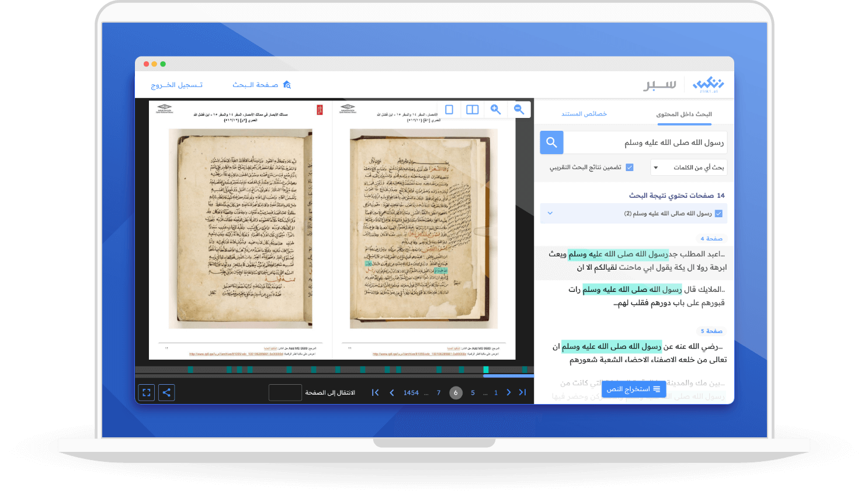Zoom in on the manuscript page

(x=495, y=109)
